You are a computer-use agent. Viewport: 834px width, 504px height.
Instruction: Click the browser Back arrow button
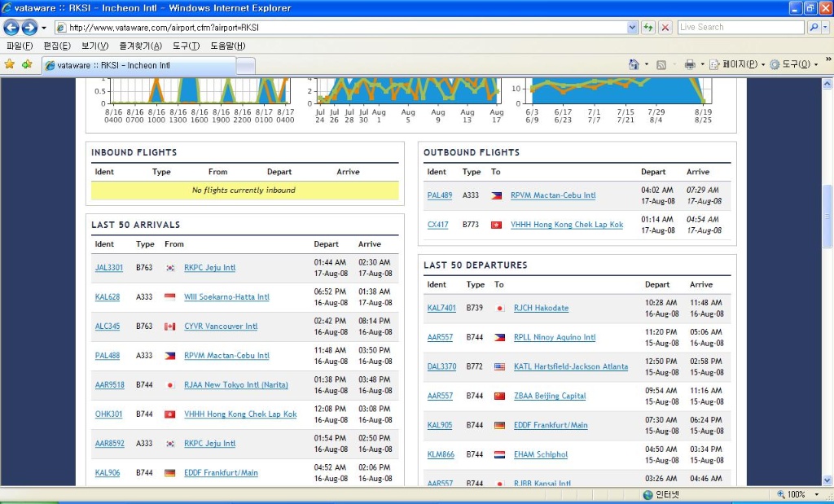(11, 27)
